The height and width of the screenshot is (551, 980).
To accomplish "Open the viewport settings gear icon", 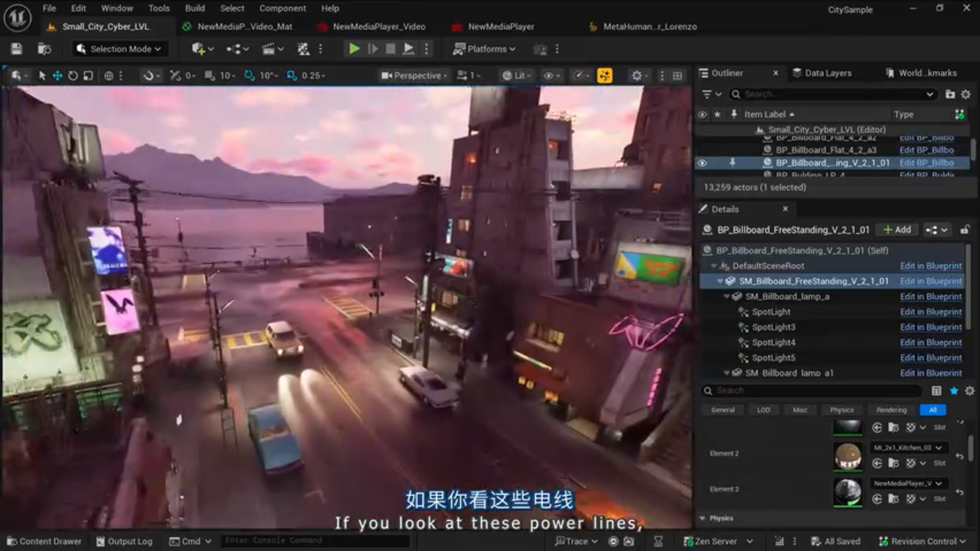I will point(638,75).
